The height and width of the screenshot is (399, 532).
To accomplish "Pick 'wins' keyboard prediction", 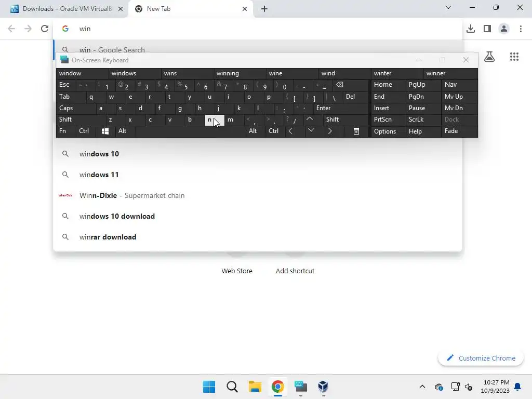I will [187, 73].
